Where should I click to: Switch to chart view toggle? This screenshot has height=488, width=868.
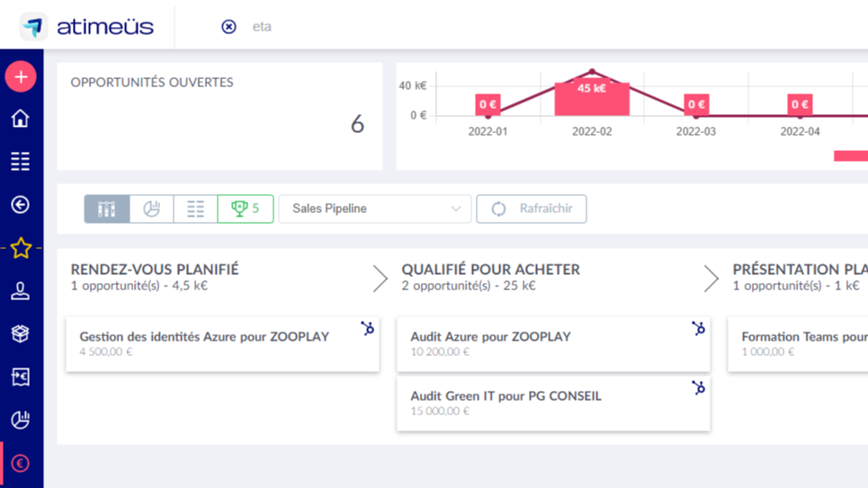[x=151, y=209]
